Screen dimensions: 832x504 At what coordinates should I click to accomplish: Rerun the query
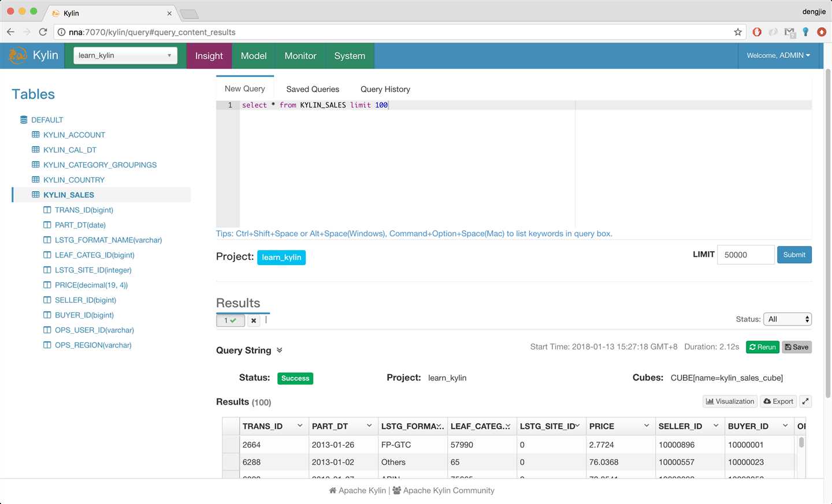[x=763, y=347]
